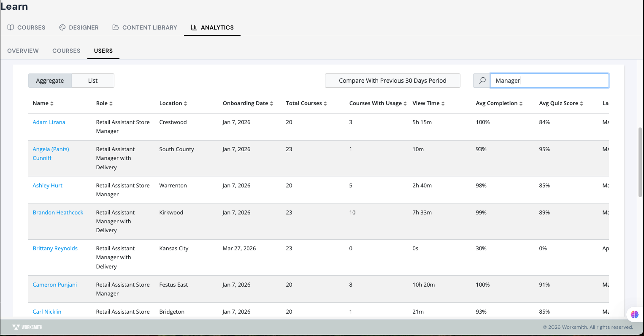This screenshot has height=336, width=644.
Task: Click the Courses book icon
Action: (11, 27)
